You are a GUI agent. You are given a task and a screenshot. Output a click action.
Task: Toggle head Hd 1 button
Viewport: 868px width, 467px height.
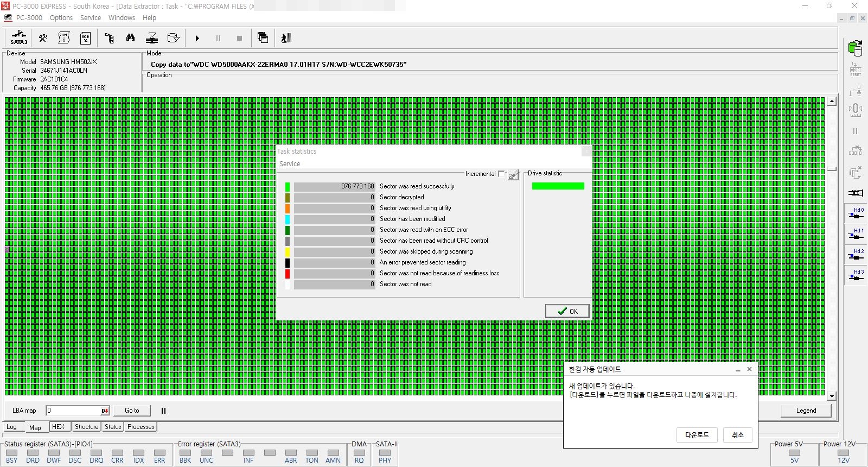[856, 235]
